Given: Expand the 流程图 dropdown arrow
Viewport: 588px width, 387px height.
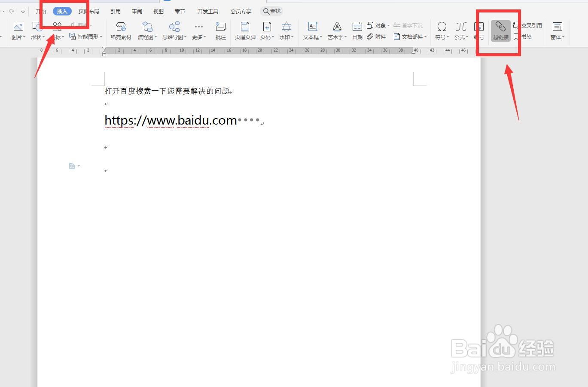Looking at the screenshot, I should (156, 37).
